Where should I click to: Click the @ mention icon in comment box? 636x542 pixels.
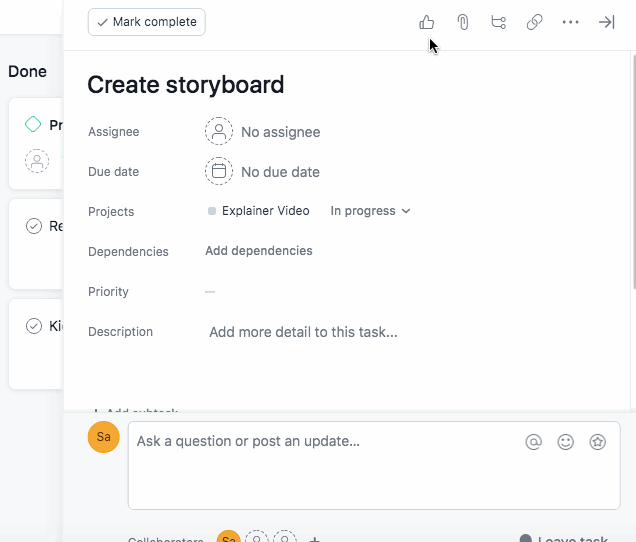coord(533,442)
